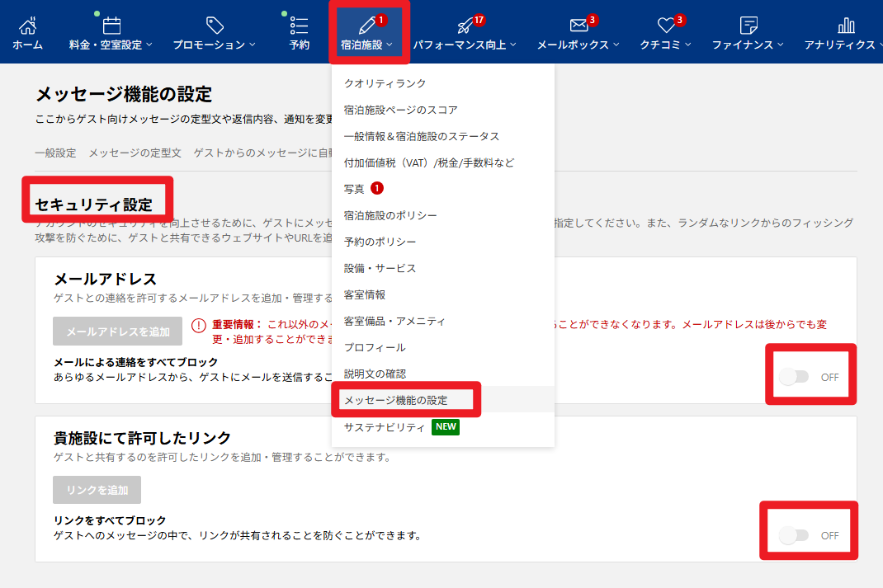Screen dimensions: 883x588
Task: Choose サステナビリティ menu entry
Action: tap(384, 427)
